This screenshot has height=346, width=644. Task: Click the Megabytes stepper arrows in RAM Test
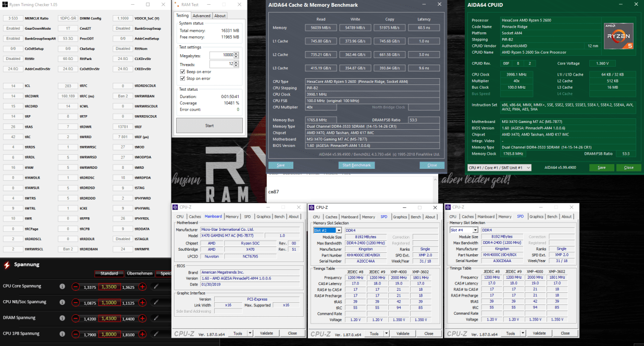tap(237, 55)
